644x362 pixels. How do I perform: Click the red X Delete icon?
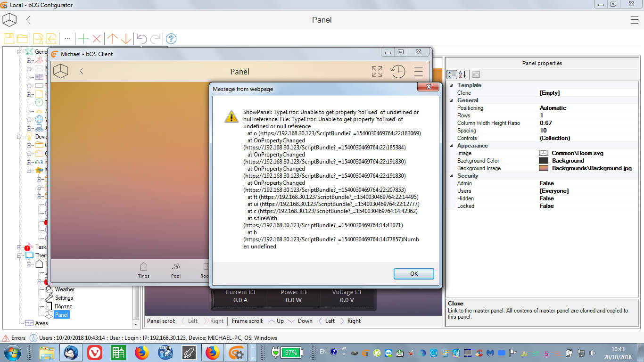tap(97, 39)
